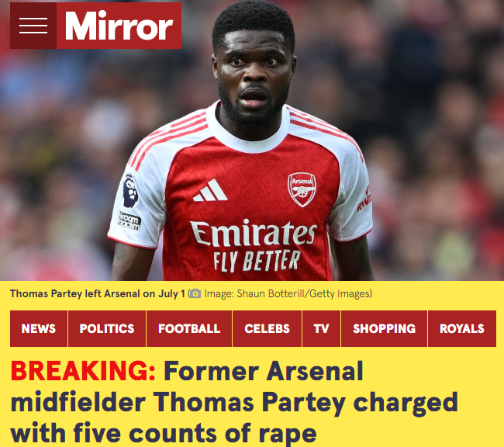
Task: Open the hamburger menu icon
Action: click(33, 26)
